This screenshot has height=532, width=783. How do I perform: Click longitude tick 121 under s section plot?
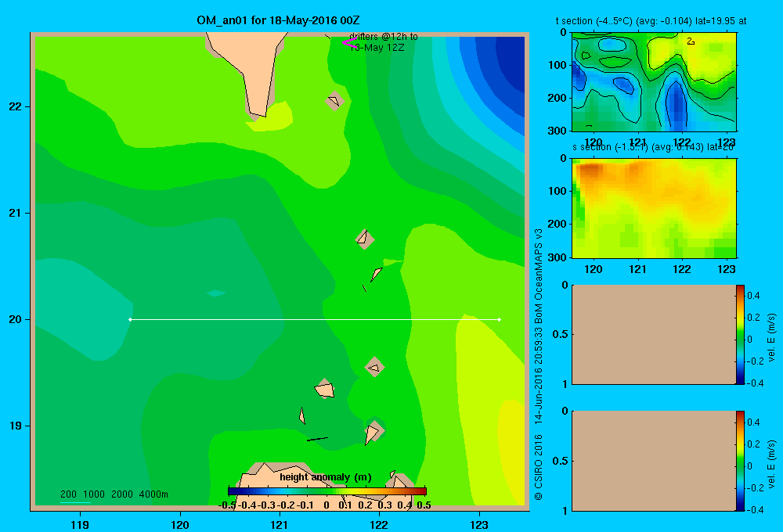click(637, 269)
